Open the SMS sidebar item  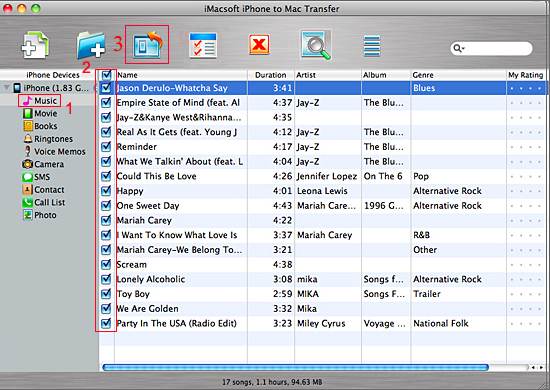pyautogui.click(x=36, y=177)
